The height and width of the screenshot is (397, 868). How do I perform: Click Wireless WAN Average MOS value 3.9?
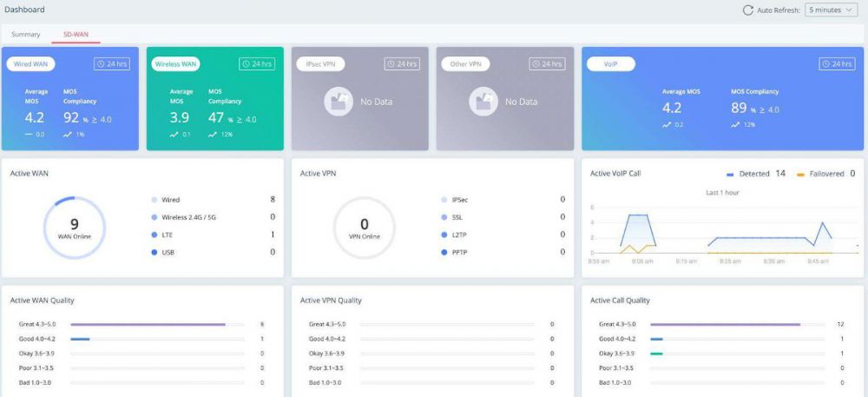coord(180,118)
